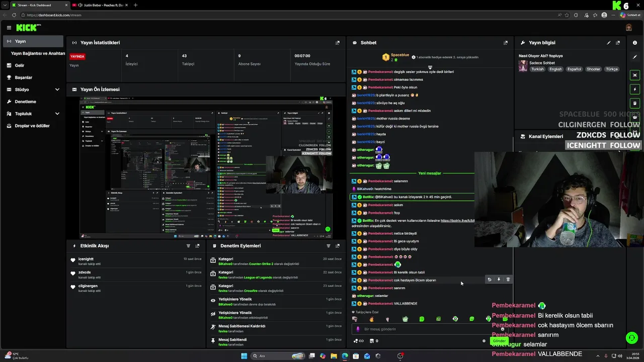Viewport: 644px width, 362px height.
Task: Click the English tag chip
Action: (x=555, y=69)
